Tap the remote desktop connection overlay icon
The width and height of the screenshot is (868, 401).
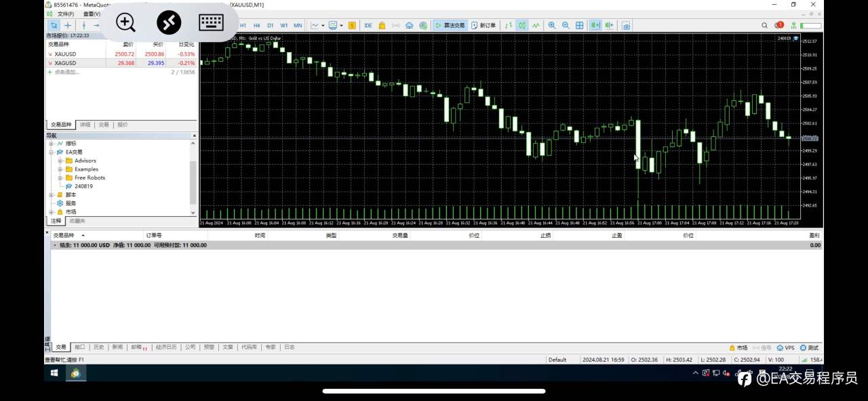169,22
